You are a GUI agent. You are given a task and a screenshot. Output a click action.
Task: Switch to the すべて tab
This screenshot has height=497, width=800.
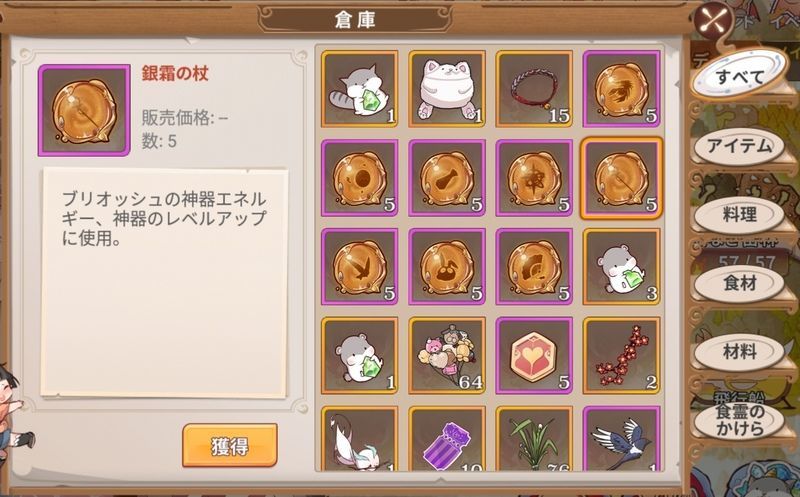[739, 77]
